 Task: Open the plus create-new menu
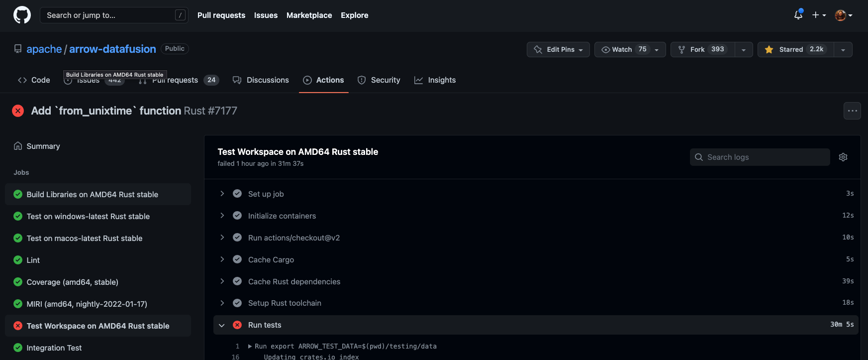(819, 15)
